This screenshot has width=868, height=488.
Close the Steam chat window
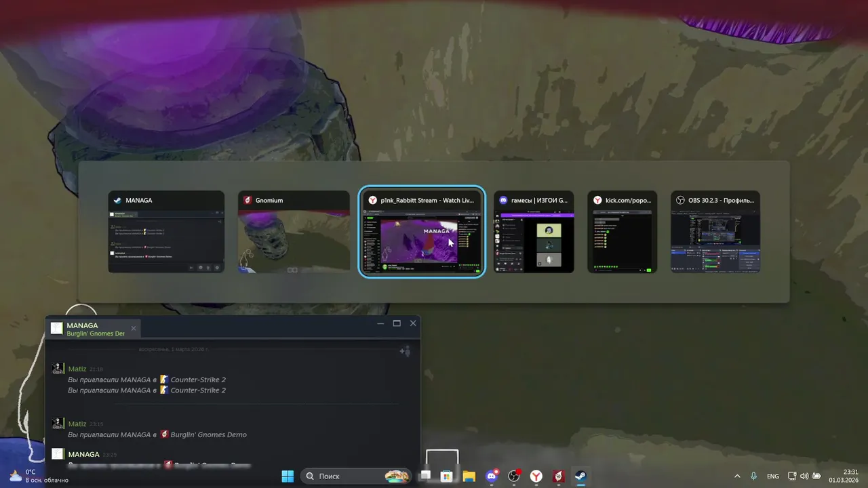coord(413,324)
